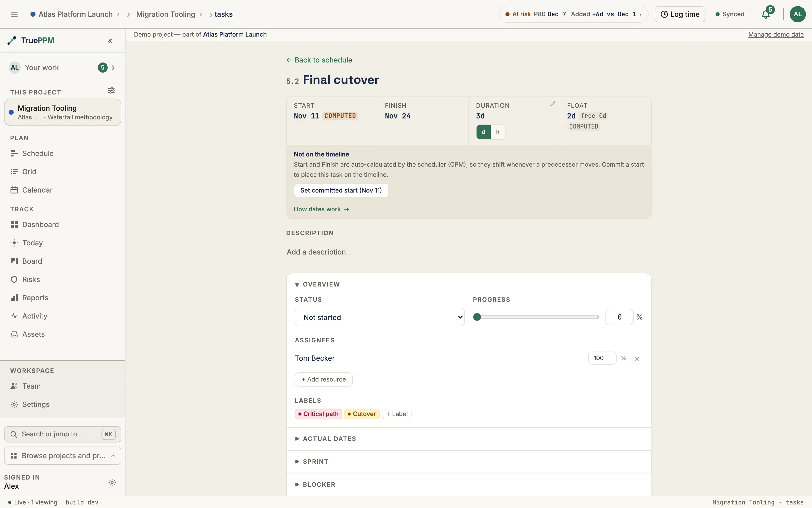Open theme settings icon next to Alex

(x=112, y=483)
